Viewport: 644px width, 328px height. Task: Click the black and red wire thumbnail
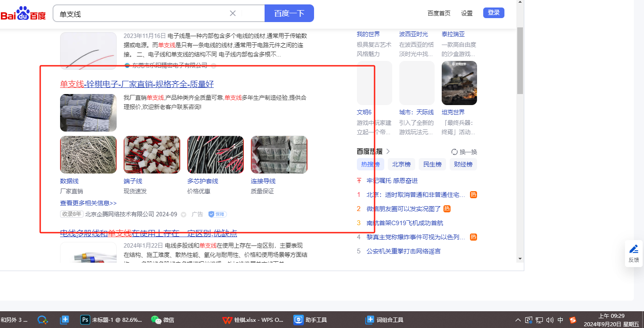point(88,51)
